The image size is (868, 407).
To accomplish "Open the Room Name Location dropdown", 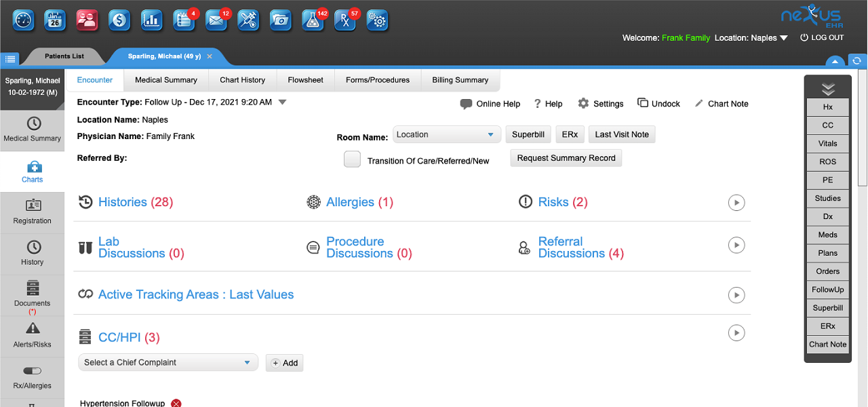I will 446,134.
